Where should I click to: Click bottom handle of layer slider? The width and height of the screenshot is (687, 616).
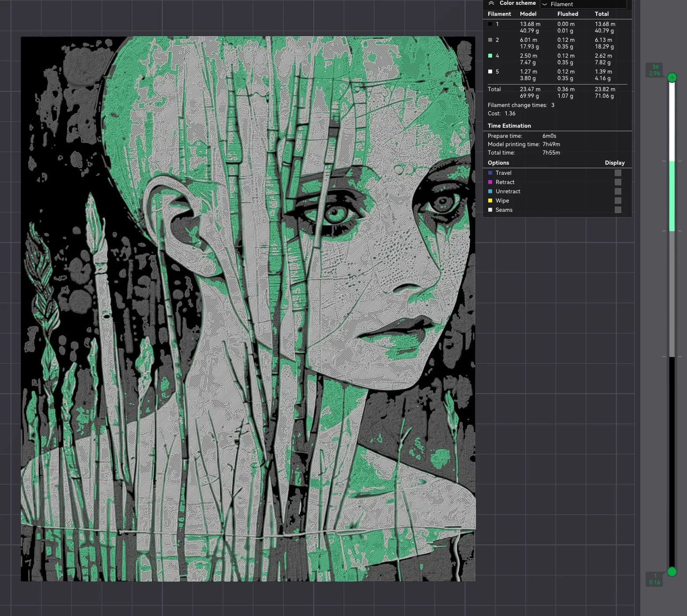pyautogui.click(x=672, y=572)
